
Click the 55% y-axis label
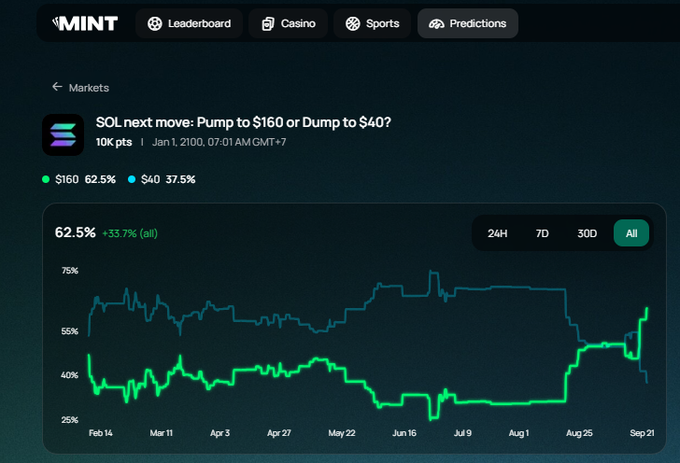click(70, 332)
